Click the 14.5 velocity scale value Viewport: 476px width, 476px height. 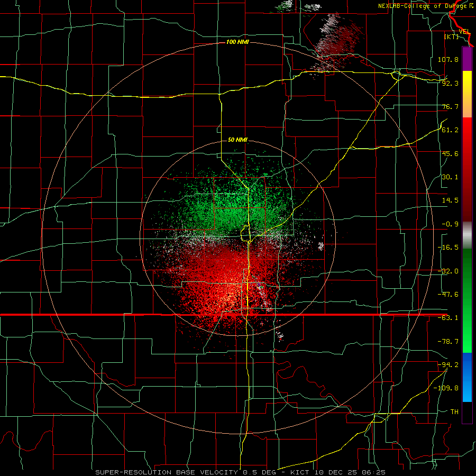tap(450, 200)
